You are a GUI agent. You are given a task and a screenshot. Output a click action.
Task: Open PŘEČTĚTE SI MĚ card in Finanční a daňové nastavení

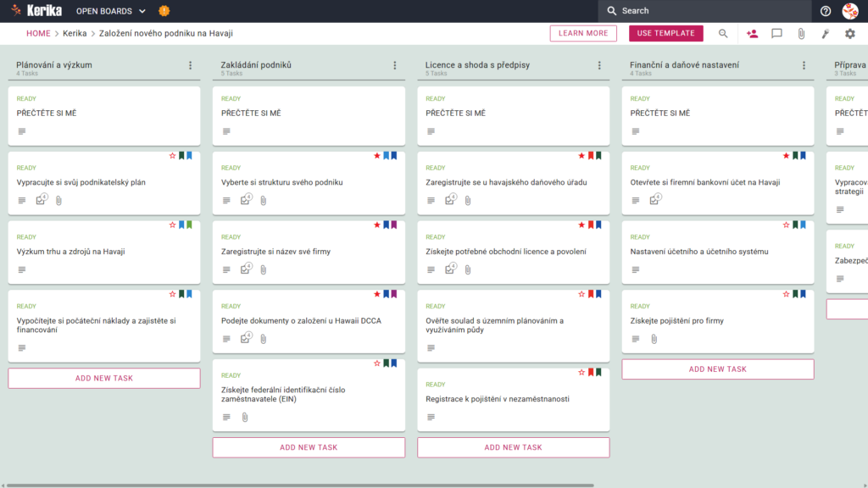[x=717, y=115]
